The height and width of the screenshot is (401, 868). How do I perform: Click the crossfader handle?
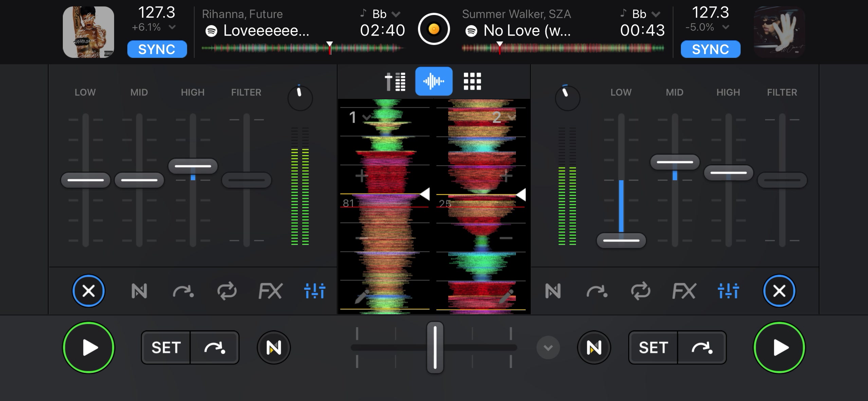[435, 347]
